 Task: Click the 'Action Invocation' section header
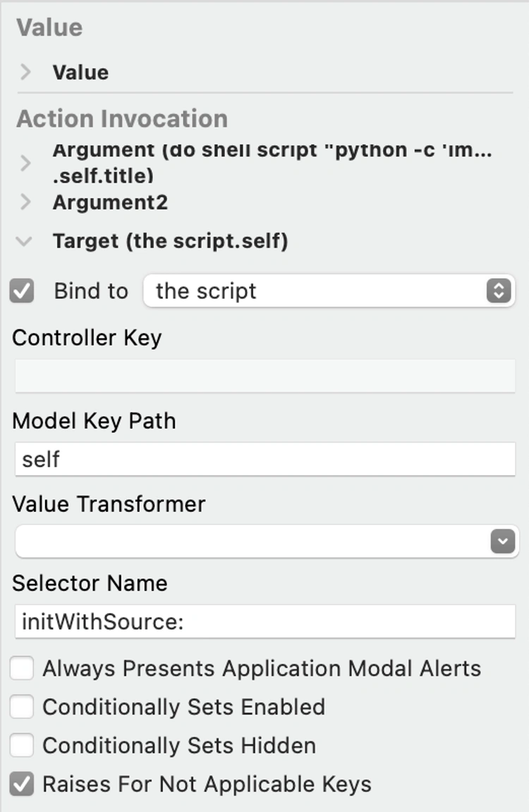pyautogui.click(x=121, y=119)
